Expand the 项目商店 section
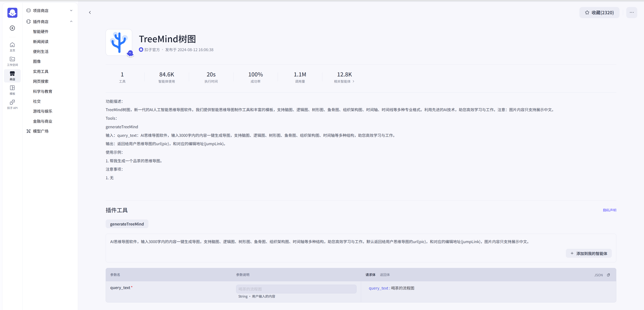644x310 pixels. pyautogui.click(x=71, y=11)
